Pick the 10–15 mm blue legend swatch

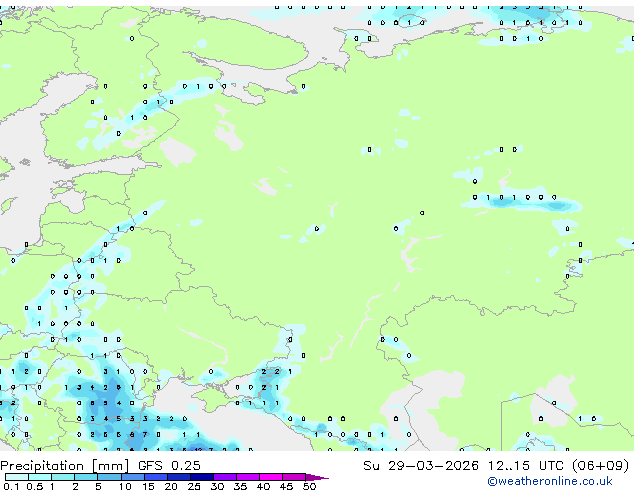[x=132, y=477]
